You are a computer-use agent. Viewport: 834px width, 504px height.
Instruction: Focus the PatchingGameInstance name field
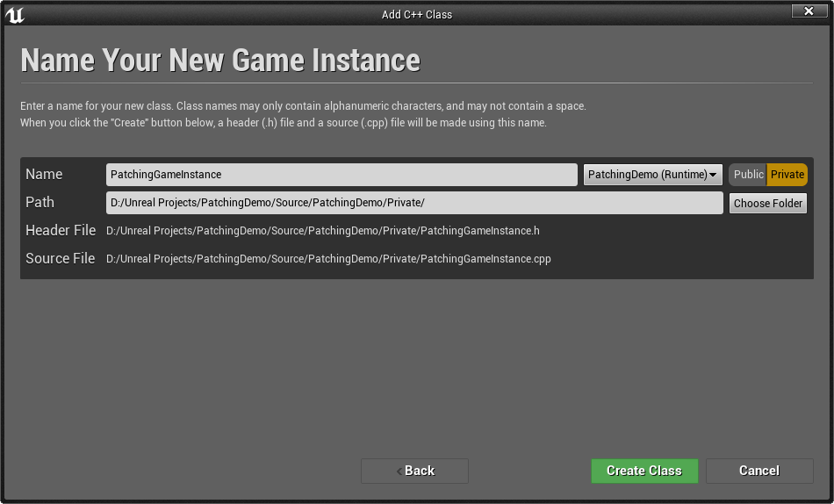[x=342, y=175]
